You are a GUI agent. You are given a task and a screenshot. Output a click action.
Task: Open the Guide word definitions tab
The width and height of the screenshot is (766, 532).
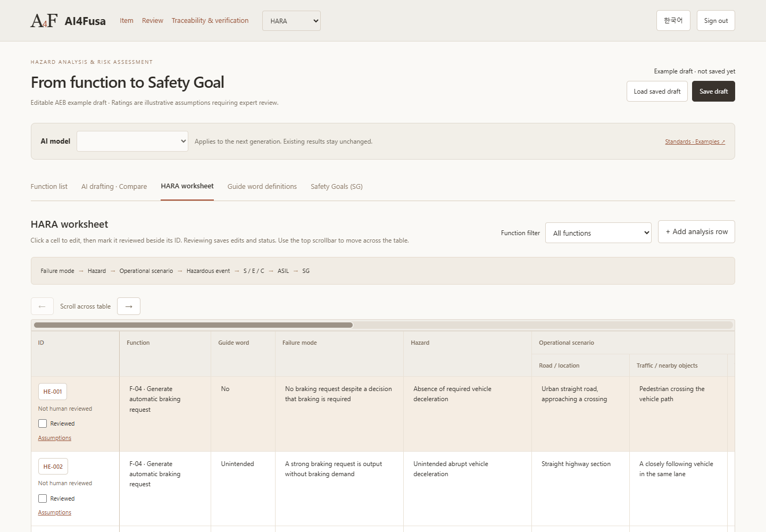click(262, 187)
